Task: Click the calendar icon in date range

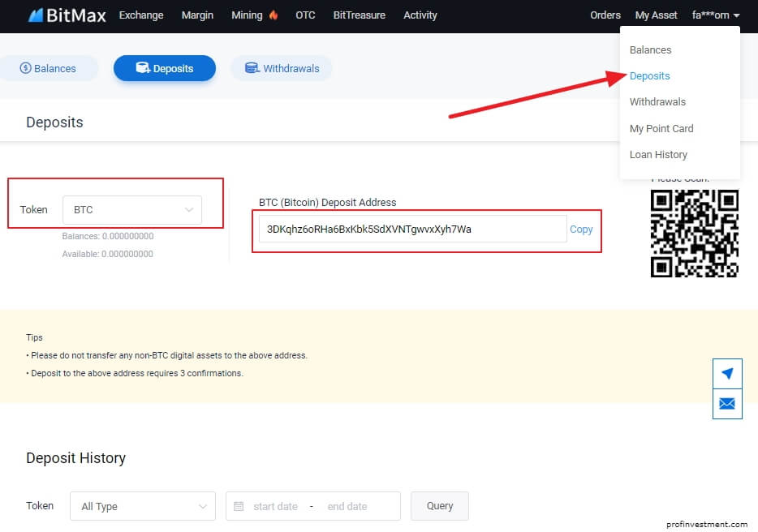Action: click(239, 506)
